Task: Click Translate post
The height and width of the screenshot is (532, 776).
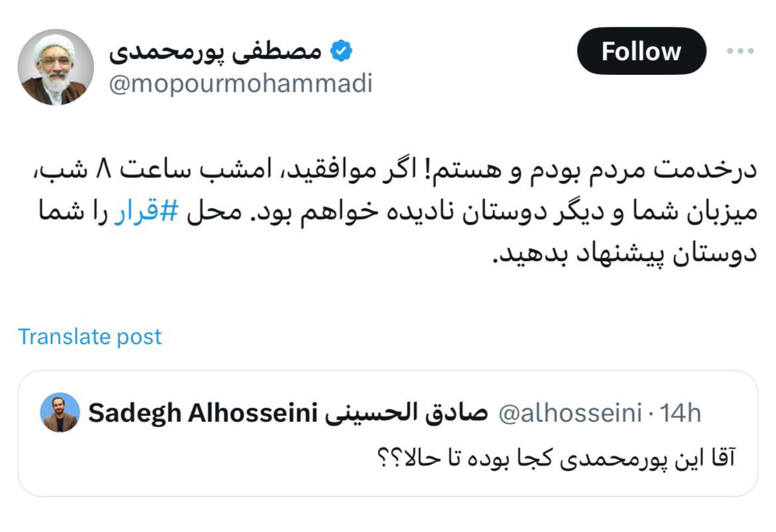Action: coord(90,336)
